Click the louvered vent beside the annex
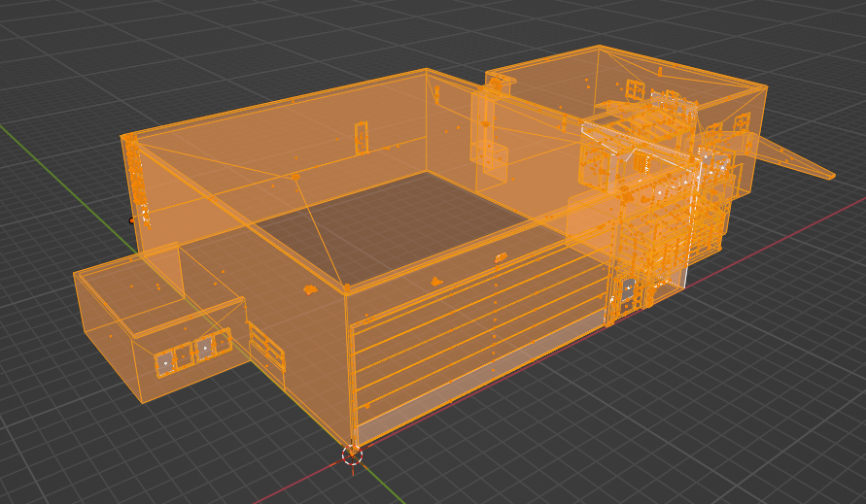This screenshot has height=504, width=866. (266, 347)
